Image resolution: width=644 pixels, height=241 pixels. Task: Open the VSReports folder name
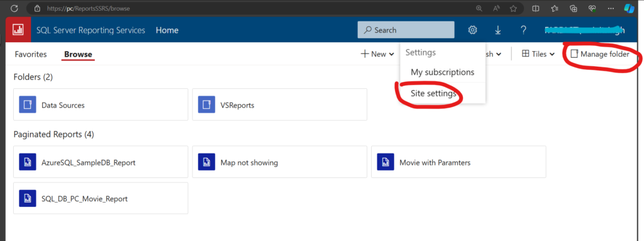[x=237, y=105]
